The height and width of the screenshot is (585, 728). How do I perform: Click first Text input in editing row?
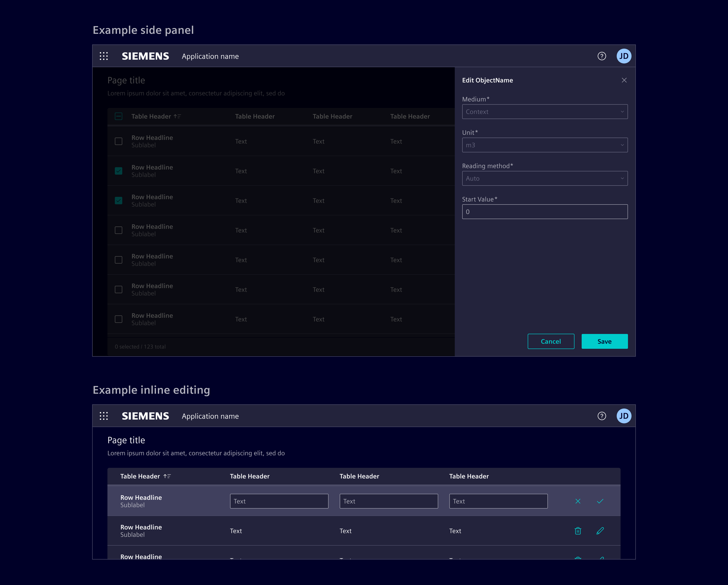click(279, 501)
